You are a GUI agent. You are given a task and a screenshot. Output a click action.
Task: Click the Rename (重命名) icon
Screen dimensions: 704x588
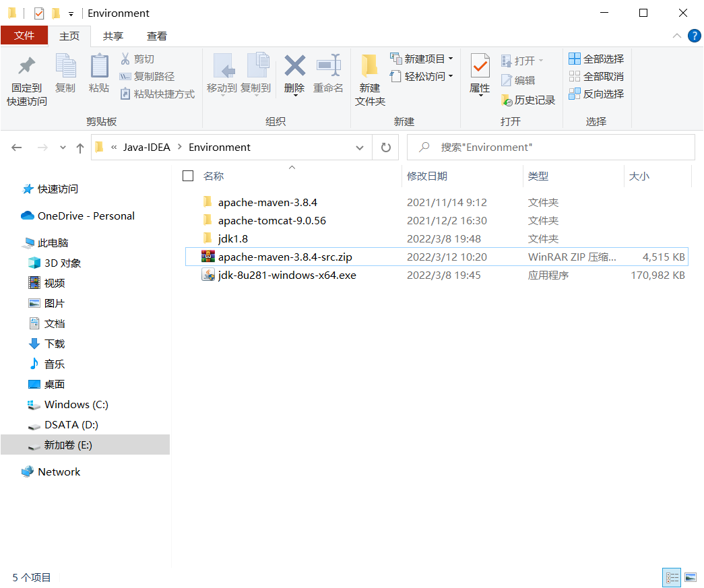(x=328, y=74)
